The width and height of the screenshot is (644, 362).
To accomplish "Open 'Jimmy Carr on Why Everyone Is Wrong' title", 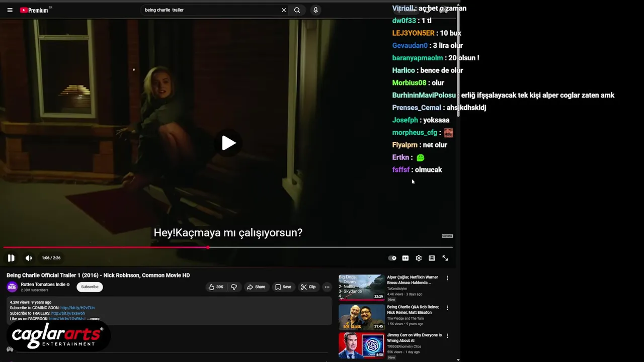I will pyautogui.click(x=415, y=338).
